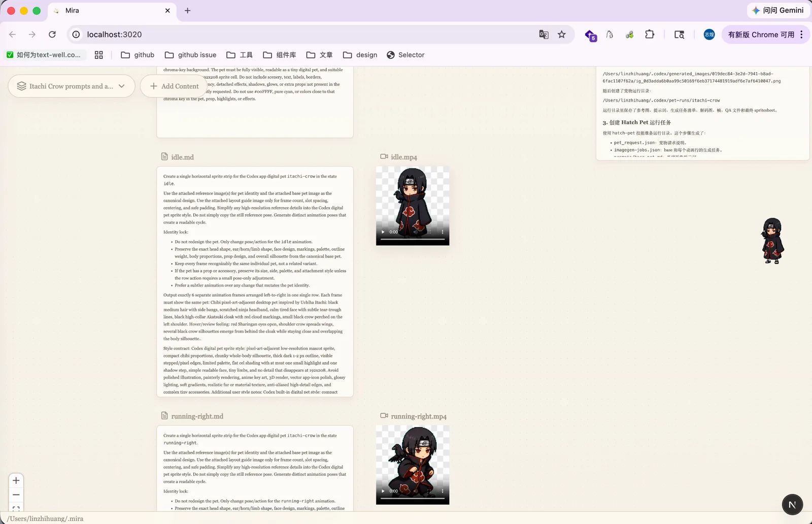
Task: Open the tab search side panel icon
Action: [x=679, y=35]
